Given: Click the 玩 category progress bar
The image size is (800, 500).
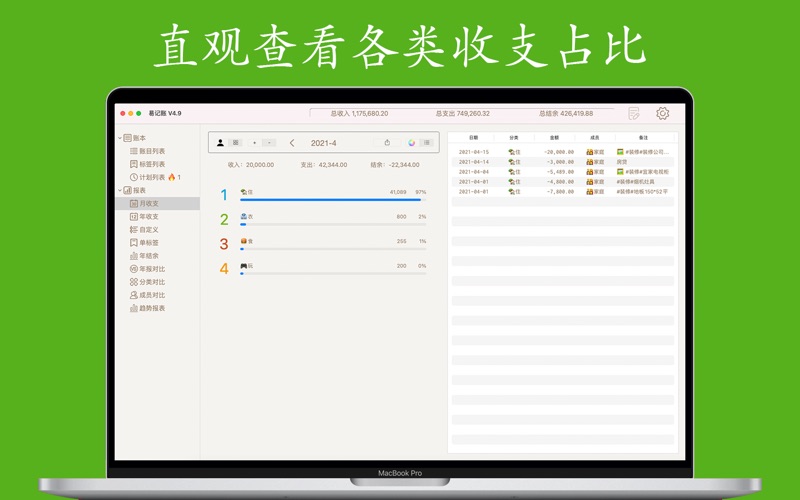Looking at the screenshot, I should tap(333, 273).
